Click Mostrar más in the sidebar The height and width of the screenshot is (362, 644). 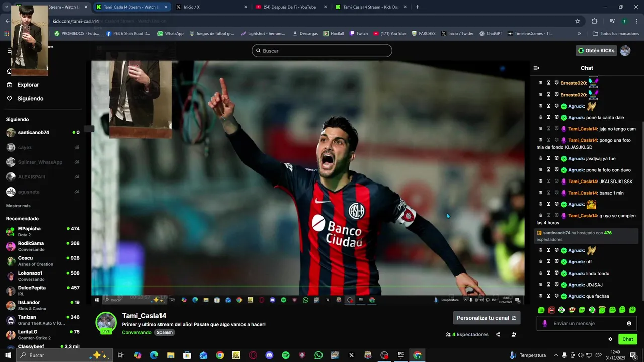coord(18,206)
